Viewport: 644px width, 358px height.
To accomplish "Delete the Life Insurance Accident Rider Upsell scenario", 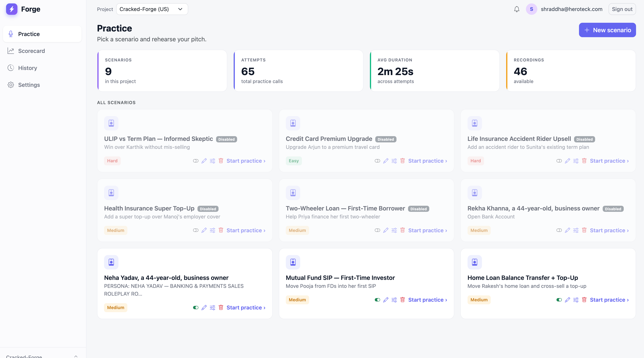I will point(584,161).
